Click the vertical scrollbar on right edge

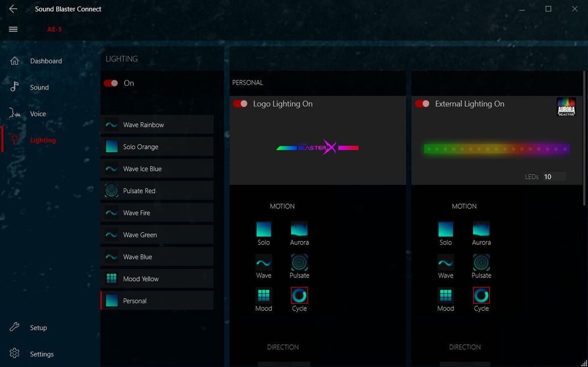(x=584, y=138)
